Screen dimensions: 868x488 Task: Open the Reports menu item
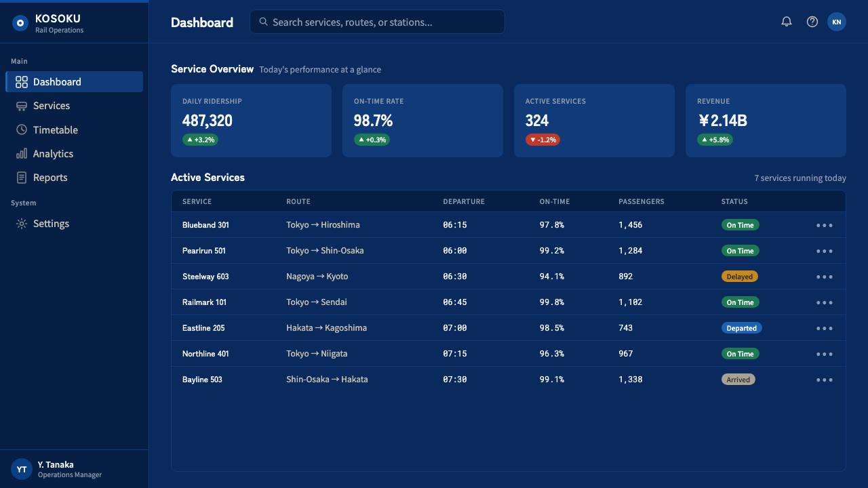75,178
